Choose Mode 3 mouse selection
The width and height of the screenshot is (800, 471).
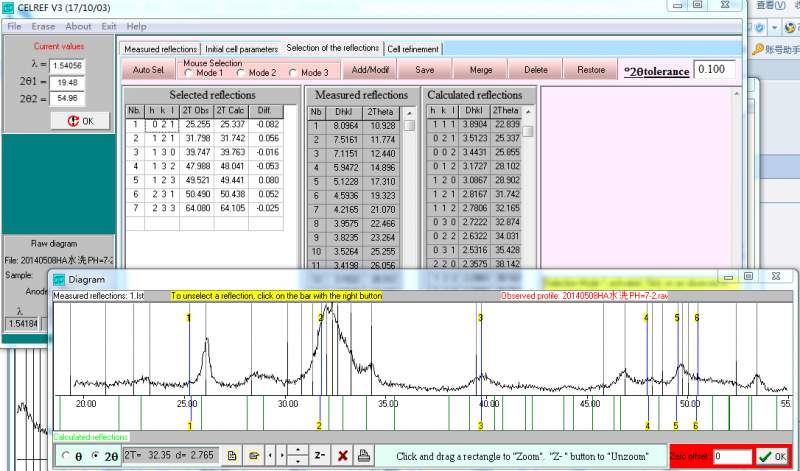(x=293, y=72)
